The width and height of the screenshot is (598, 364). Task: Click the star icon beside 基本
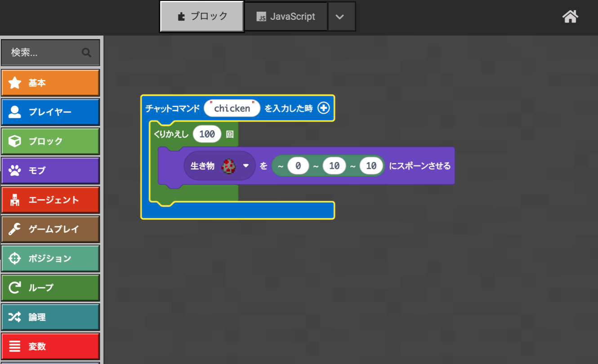pyautogui.click(x=15, y=83)
